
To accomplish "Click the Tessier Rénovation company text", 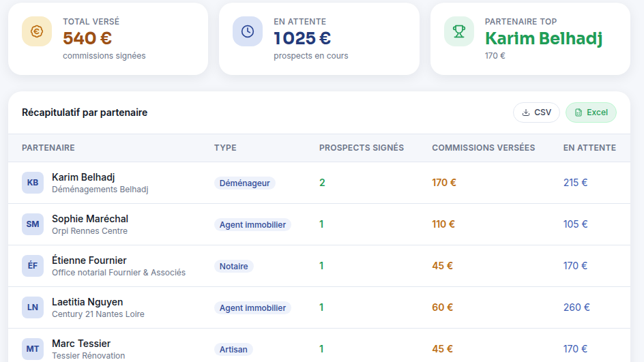I will [88, 355].
